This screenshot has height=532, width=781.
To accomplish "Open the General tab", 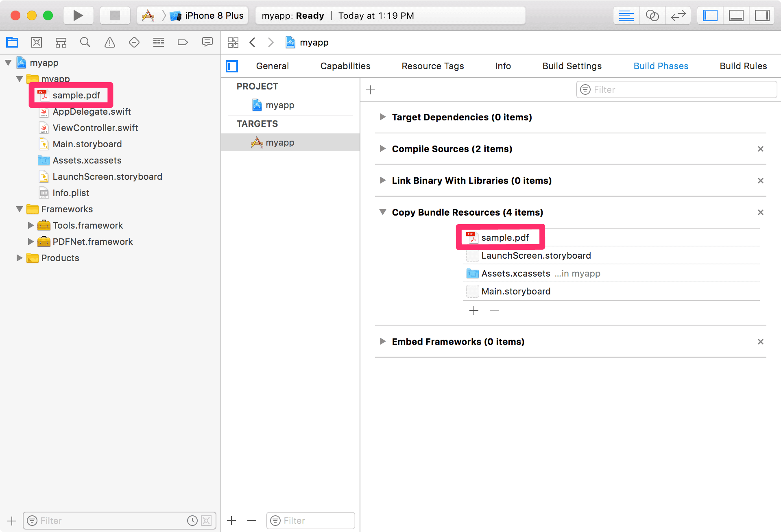I will point(272,66).
